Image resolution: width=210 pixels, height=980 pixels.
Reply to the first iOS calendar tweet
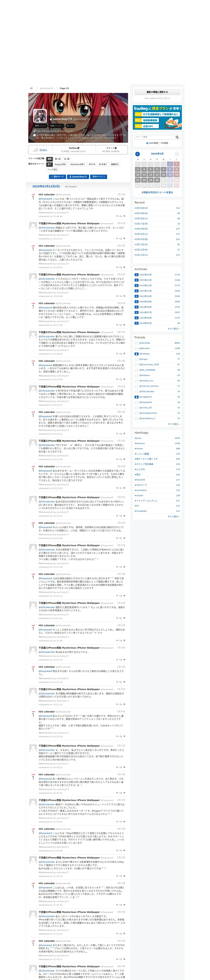[117, 216]
